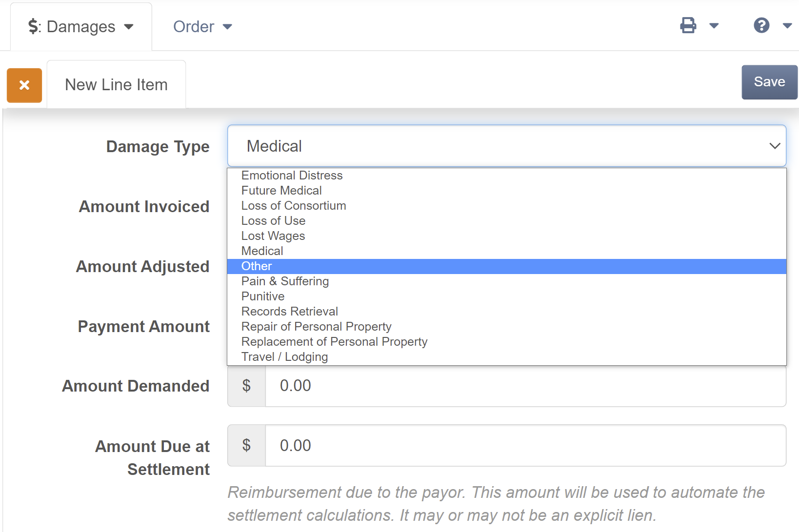Select the New Line Item tab
This screenshot has width=799, height=532.
tap(116, 84)
